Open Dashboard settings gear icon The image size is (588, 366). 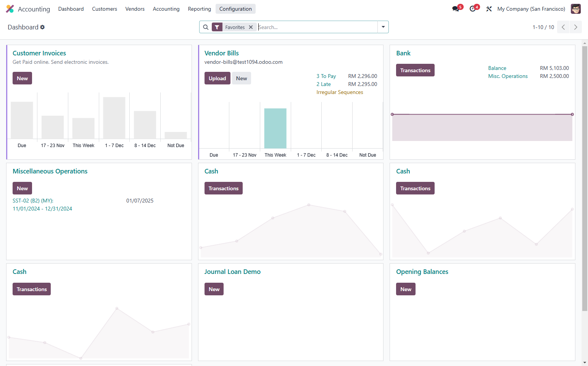pyautogui.click(x=42, y=27)
